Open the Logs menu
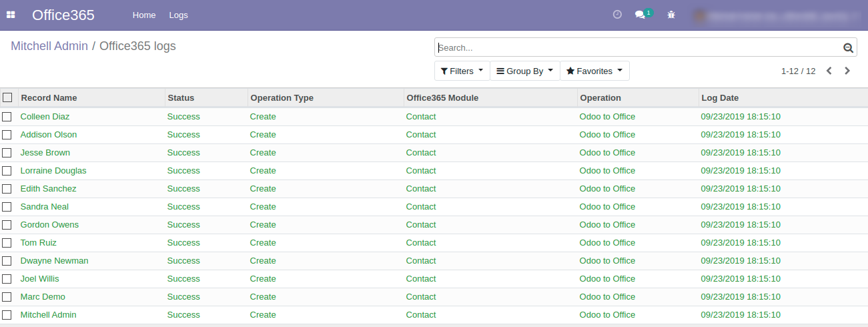 click(x=178, y=15)
